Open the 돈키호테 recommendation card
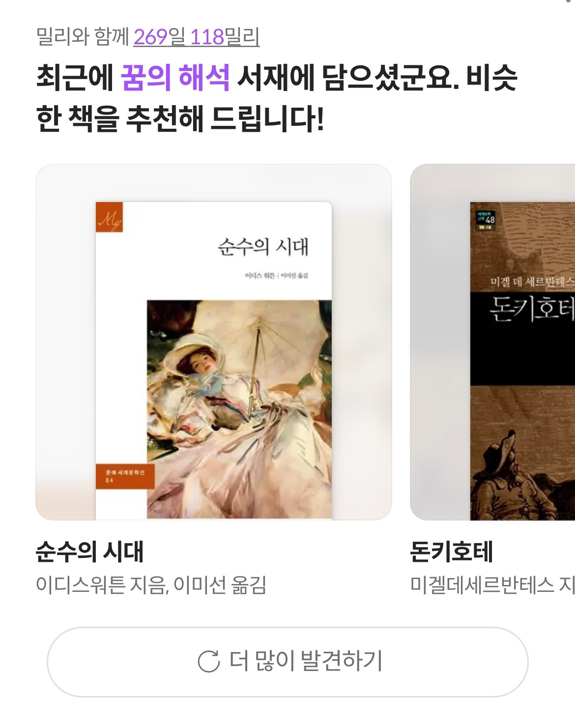Image resolution: width=575 pixels, height=728 pixels. pyautogui.click(x=492, y=342)
